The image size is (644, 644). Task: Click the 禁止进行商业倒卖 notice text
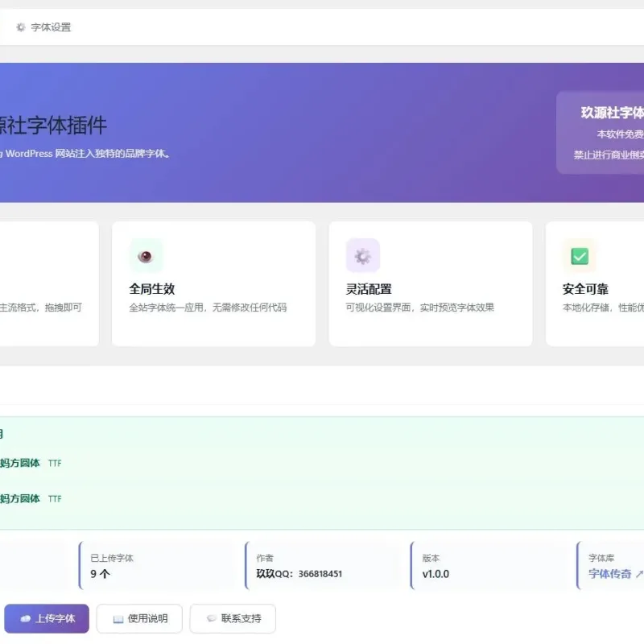(x=609, y=155)
